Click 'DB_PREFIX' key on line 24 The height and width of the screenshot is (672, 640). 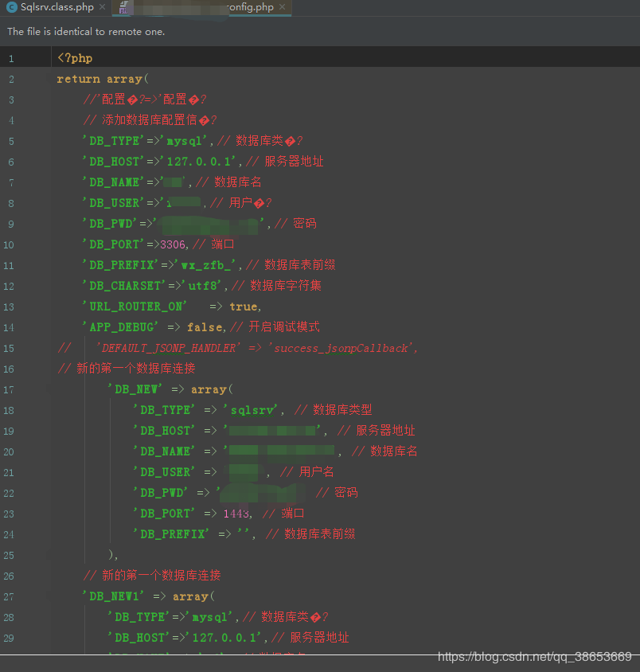tap(171, 534)
